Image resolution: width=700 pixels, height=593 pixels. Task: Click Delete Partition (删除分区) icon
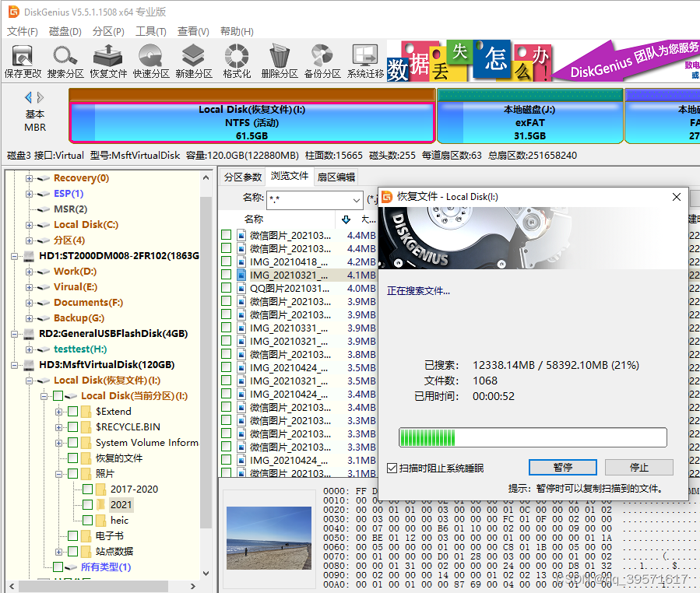280,61
